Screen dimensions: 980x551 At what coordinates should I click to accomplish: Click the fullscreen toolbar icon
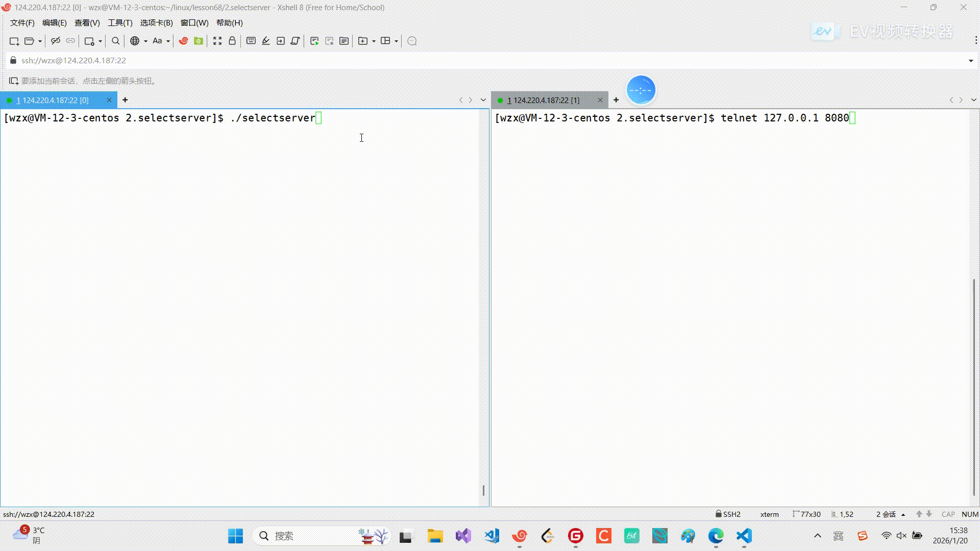click(x=217, y=41)
